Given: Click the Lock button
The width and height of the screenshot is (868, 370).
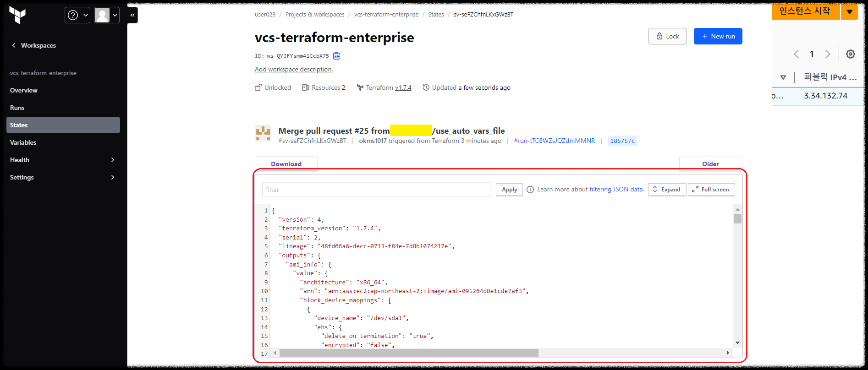Looking at the screenshot, I should (667, 36).
